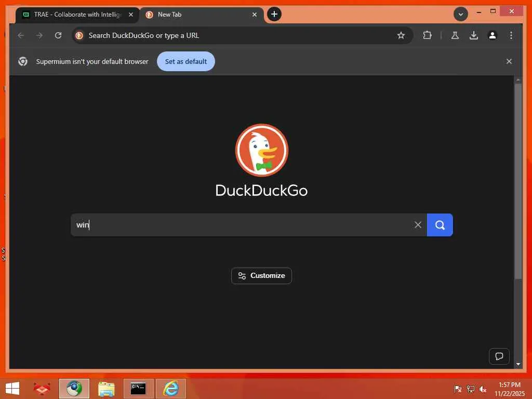
Task: Open the tab search dropdown arrow
Action: click(x=460, y=14)
